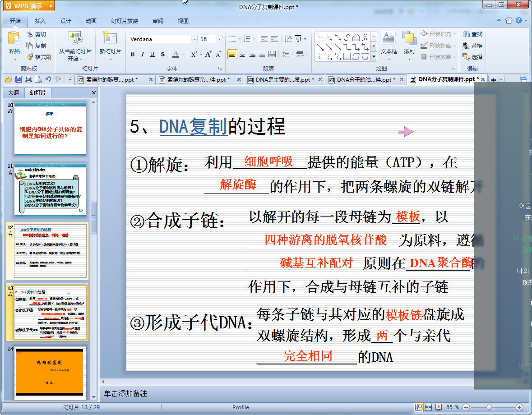Select align left paragraph button

232,54
